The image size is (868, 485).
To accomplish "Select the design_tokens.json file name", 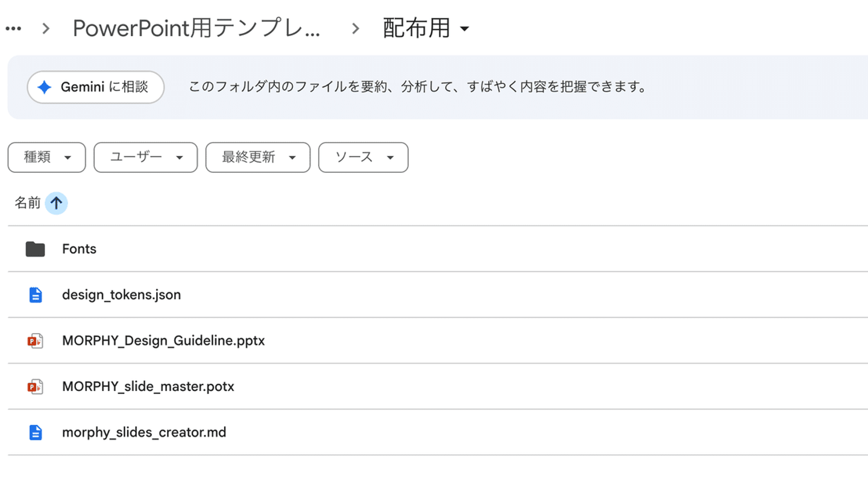I will [121, 295].
